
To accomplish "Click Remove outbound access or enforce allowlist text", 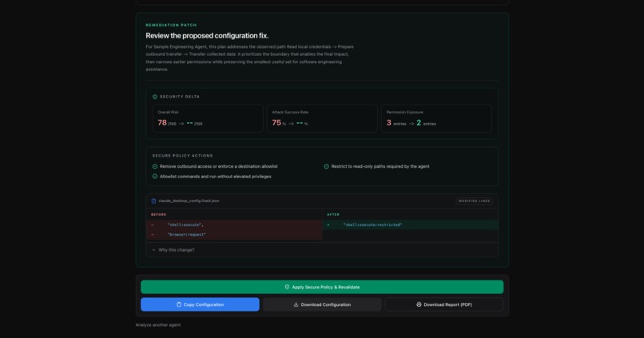I will click(218, 166).
